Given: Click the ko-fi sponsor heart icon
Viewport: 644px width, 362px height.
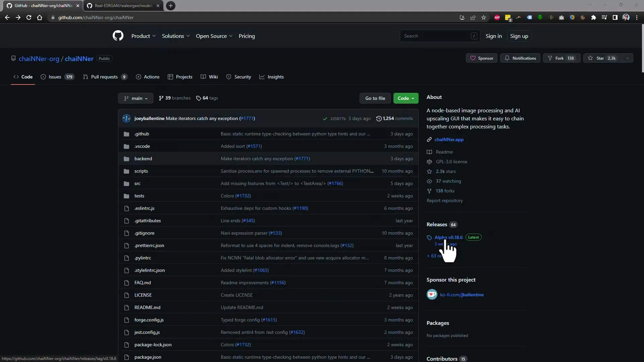Looking at the screenshot, I should coord(431,294).
